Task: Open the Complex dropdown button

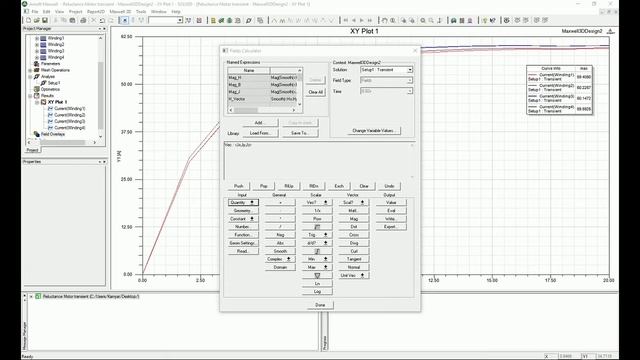Action: click(280, 259)
